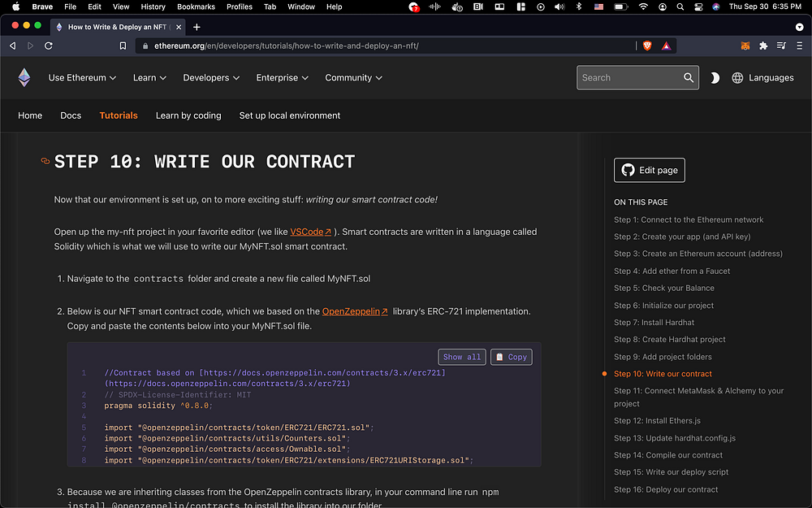Open Brave hamburger menu

point(800,46)
